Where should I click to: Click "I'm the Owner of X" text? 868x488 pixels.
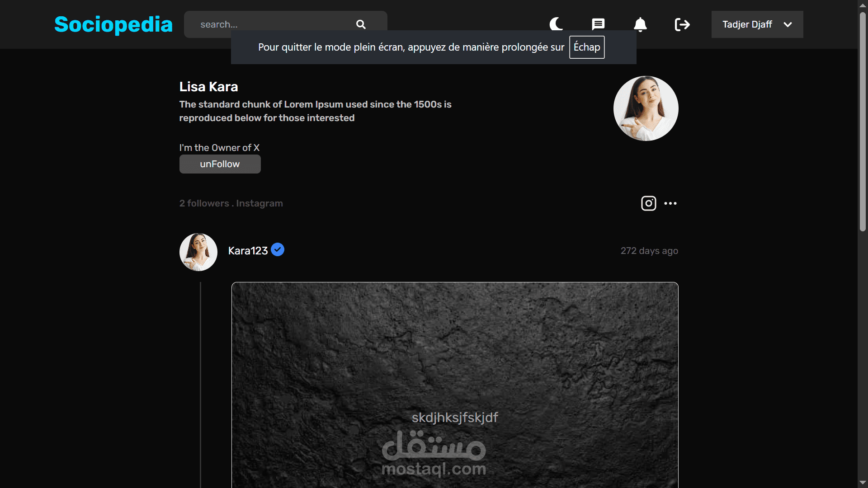[219, 148]
